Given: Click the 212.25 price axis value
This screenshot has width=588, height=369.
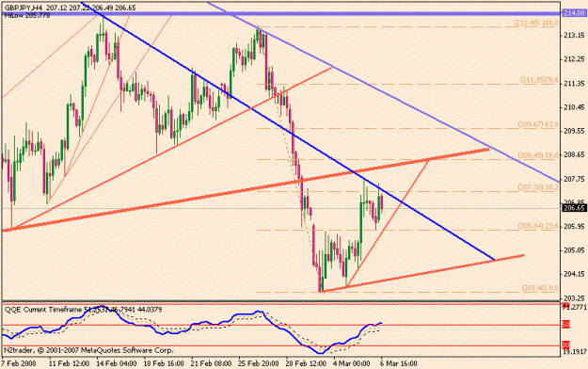Looking at the screenshot, I should tap(574, 59).
